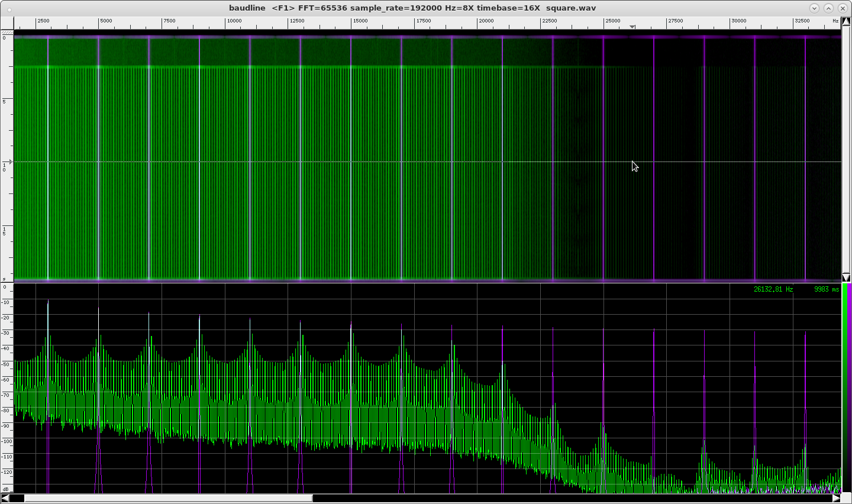Click the purple channel color bar
The width and height of the screenshot is (852, 504).
coord(848,389)
